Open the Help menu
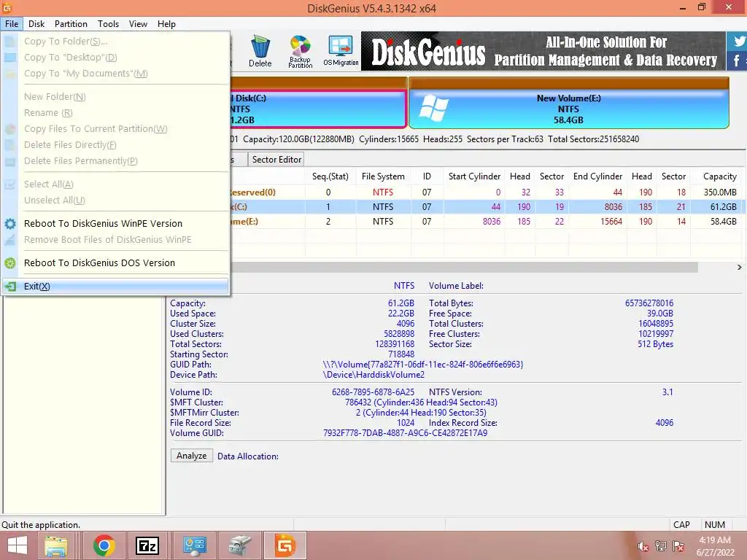 [x=167, y=24]
